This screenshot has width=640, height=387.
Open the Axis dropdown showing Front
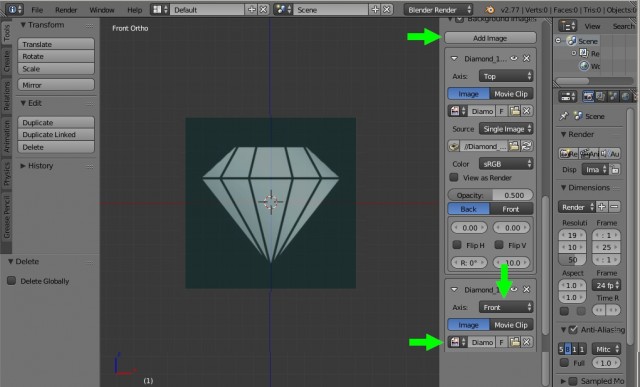506,307
